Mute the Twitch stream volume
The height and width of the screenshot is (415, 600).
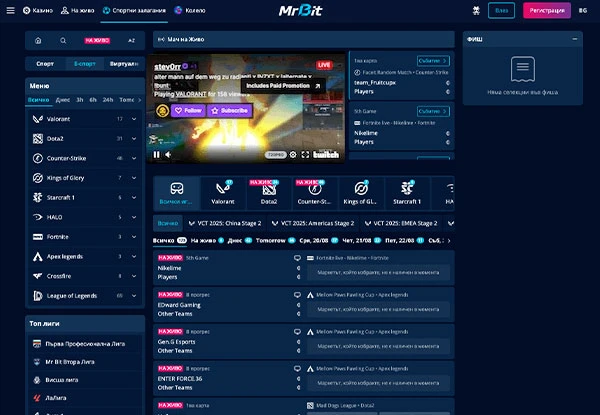(x=168, y=155)
